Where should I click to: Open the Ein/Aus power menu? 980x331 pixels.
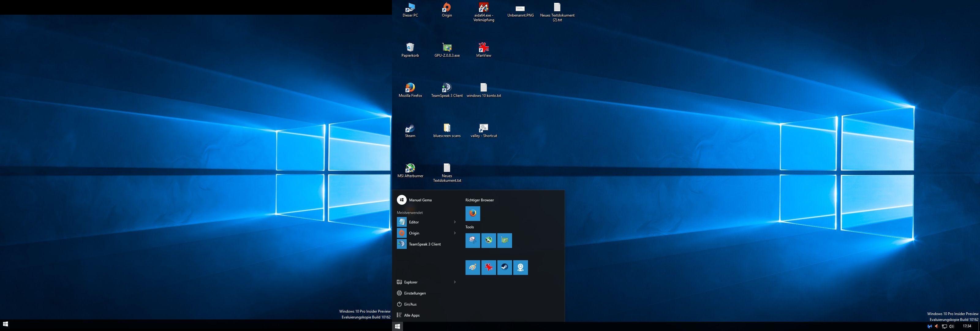pyautogui.click(x=410, y=304)
